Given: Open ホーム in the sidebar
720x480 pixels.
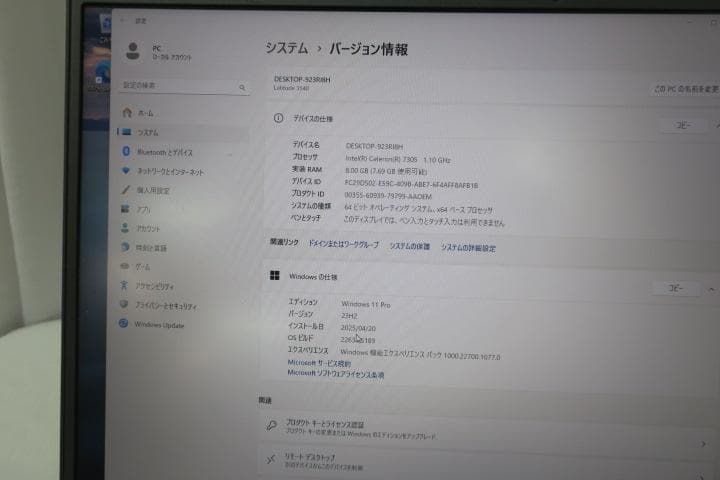Looking at the screenshot, I should [146, 113].
